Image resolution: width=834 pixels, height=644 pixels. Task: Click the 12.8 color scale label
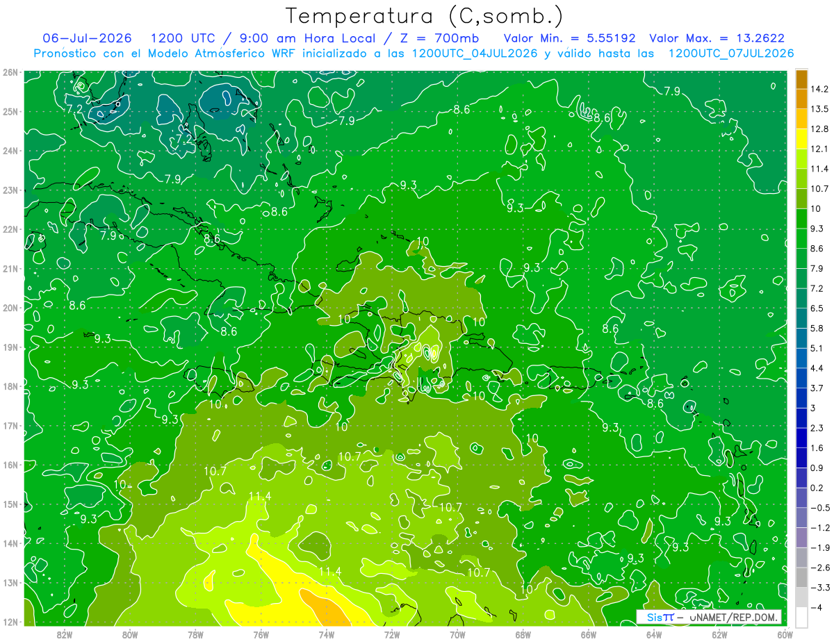click(x=819, y=129)
